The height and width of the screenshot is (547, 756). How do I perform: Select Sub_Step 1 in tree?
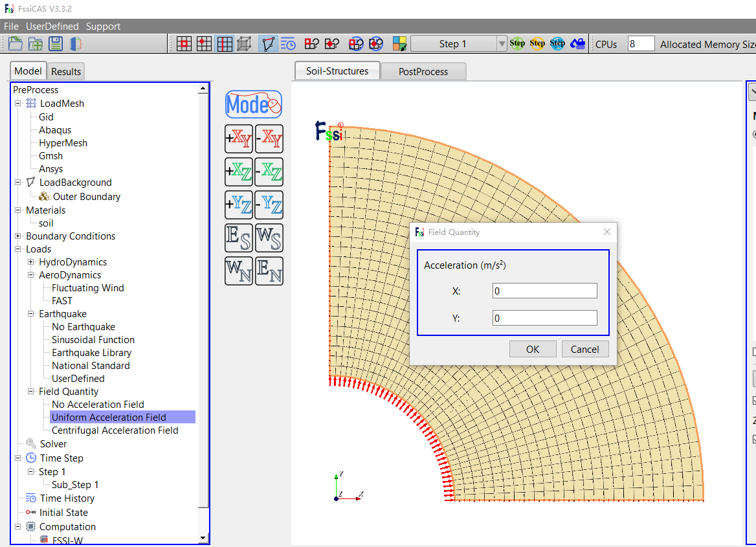[x=75, y=485]
